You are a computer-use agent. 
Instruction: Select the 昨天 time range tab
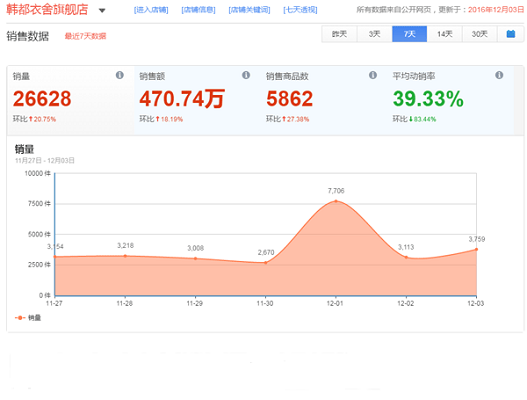[x=339, y=34]
